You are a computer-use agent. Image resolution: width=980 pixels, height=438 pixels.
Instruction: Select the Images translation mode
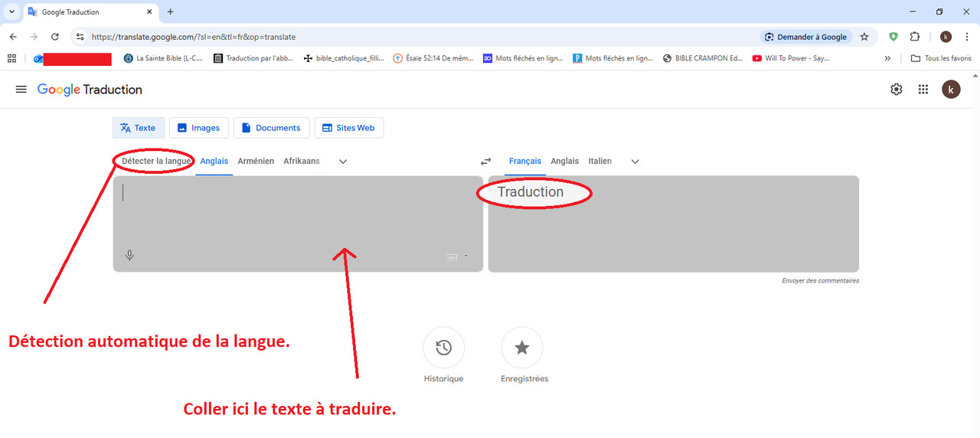coord(198,128)
